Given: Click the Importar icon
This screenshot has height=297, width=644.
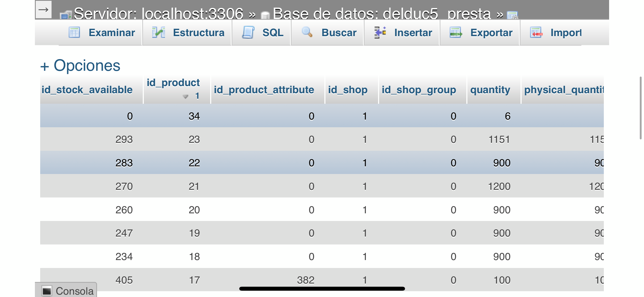Looking at the screenshot, I should pyautogui.click(x=536, y=33).
